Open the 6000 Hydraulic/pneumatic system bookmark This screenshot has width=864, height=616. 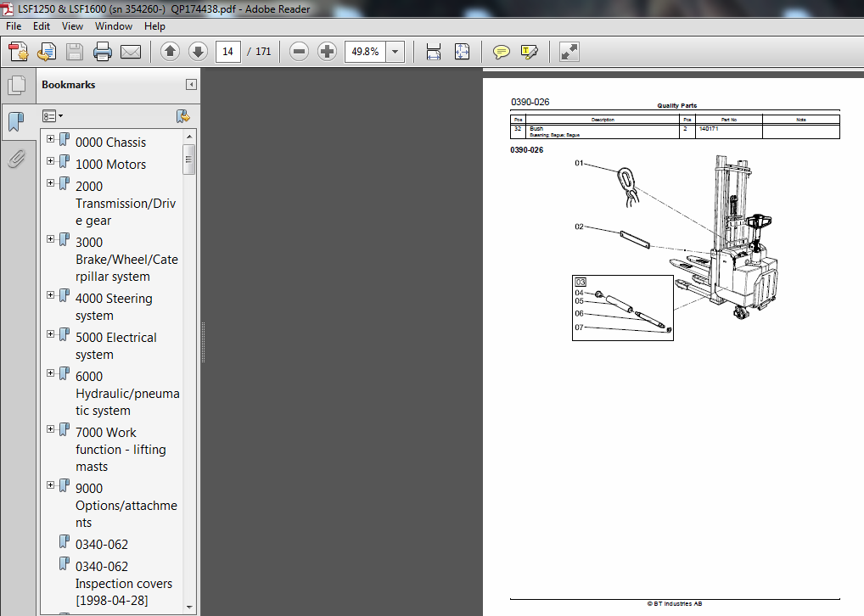[127, 394]
